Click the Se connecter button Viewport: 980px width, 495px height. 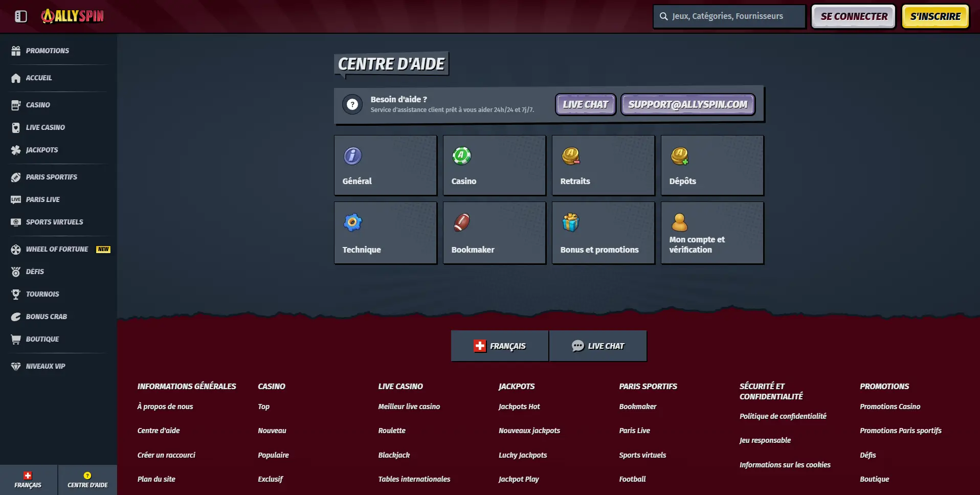coord(853,16)
